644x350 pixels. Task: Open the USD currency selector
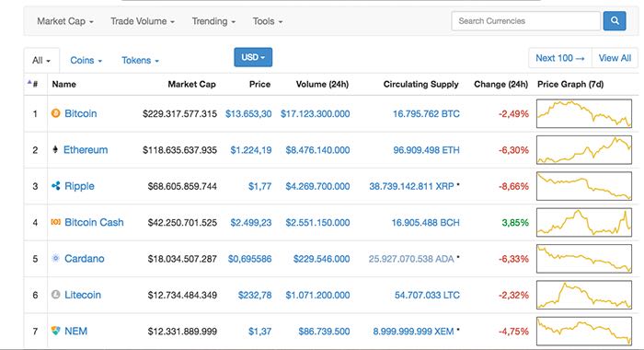[x=253, y=57]
